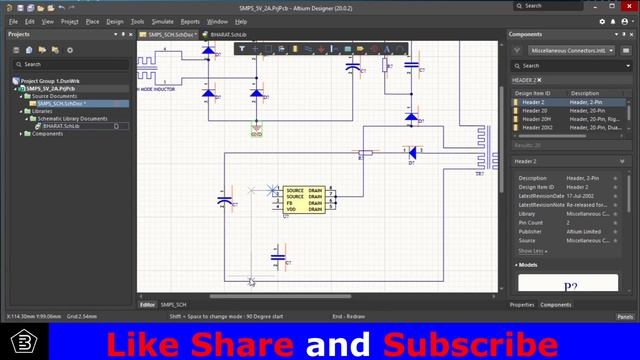Open the Projects panel settings gear

70,50
